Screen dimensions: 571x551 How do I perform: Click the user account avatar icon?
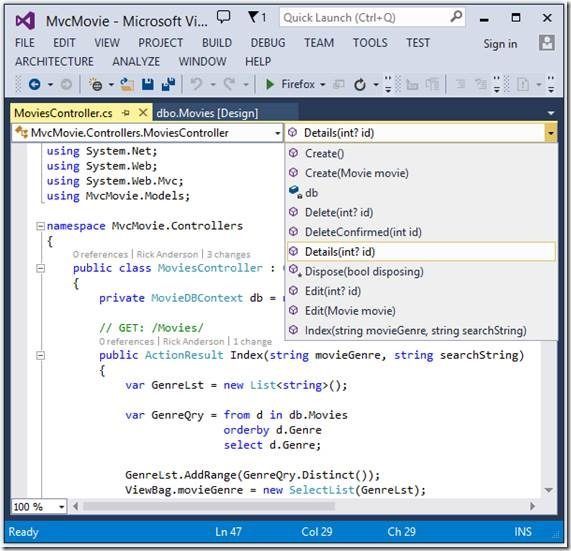point(547,43)
